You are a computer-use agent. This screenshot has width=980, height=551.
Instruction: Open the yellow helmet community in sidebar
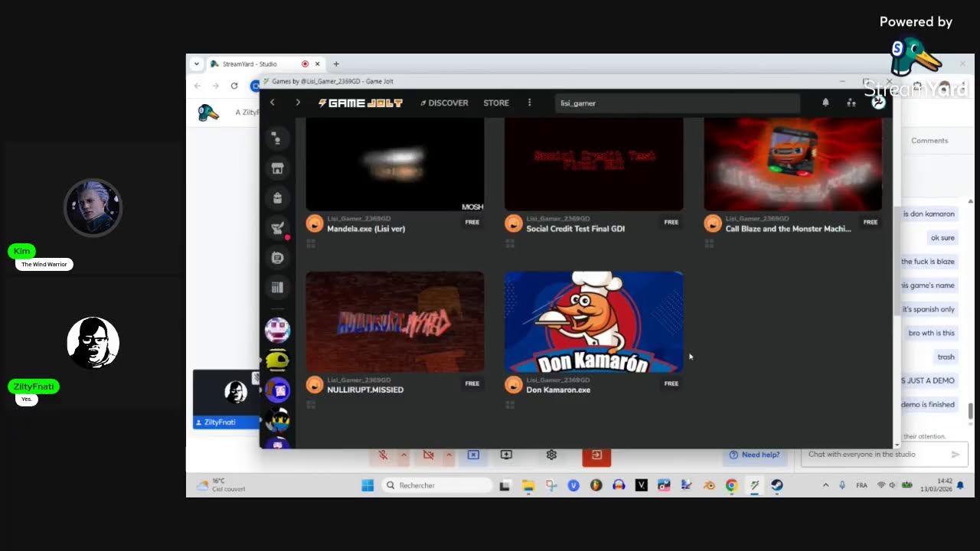click(x=277, y=360)
